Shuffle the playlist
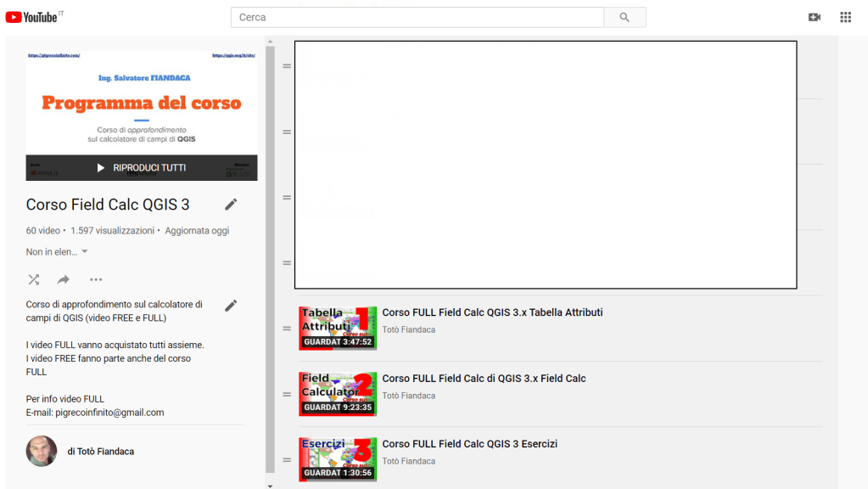Image resolution: width=868 pixels, height=489 pixels. 34,279
